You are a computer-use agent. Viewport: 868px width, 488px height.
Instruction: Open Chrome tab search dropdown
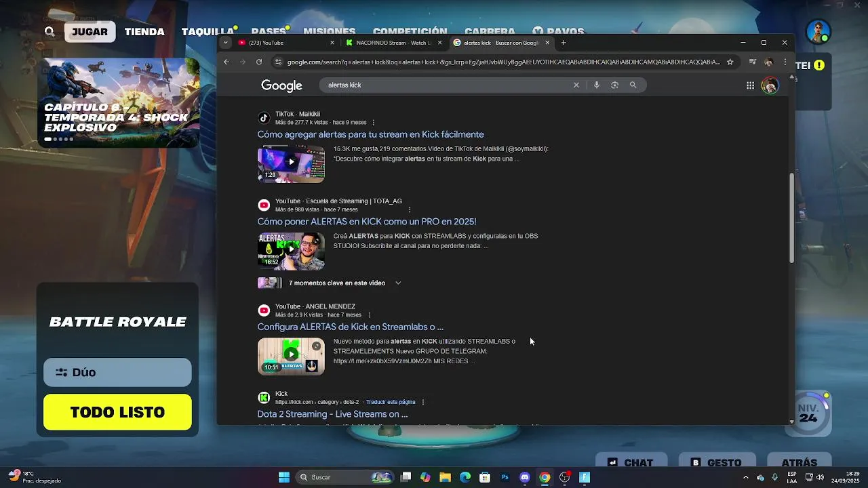tap(226, 43)
